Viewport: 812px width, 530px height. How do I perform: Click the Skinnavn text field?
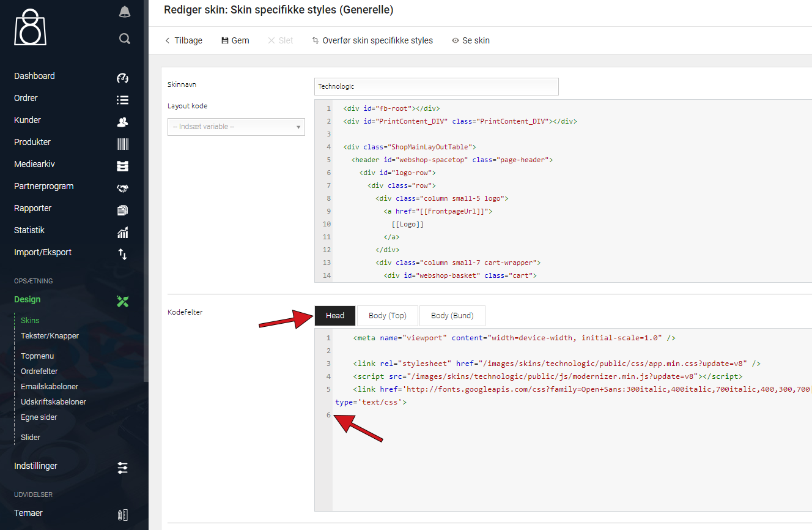point(436,86)
